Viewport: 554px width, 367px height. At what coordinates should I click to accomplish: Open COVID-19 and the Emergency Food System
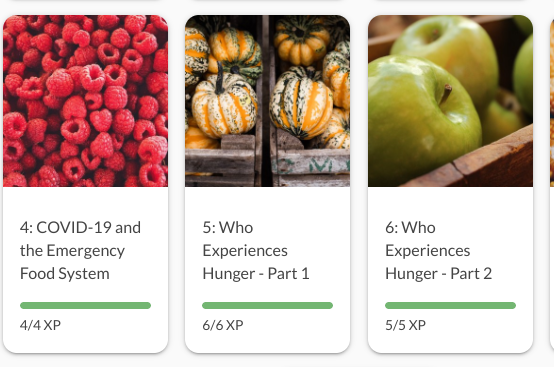coord(80,250)
